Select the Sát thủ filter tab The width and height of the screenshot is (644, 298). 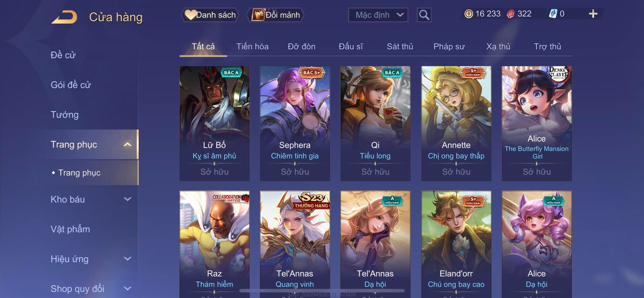[x=400, y=47]
